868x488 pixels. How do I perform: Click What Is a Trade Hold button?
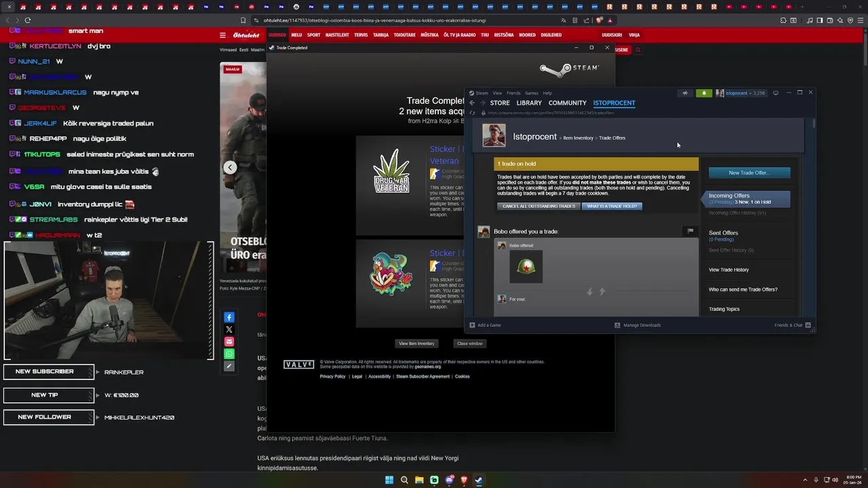coord(612,206)
